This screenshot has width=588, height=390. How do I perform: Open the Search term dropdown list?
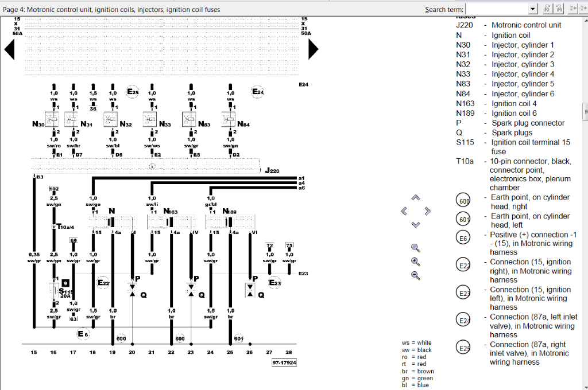point(533,9)
